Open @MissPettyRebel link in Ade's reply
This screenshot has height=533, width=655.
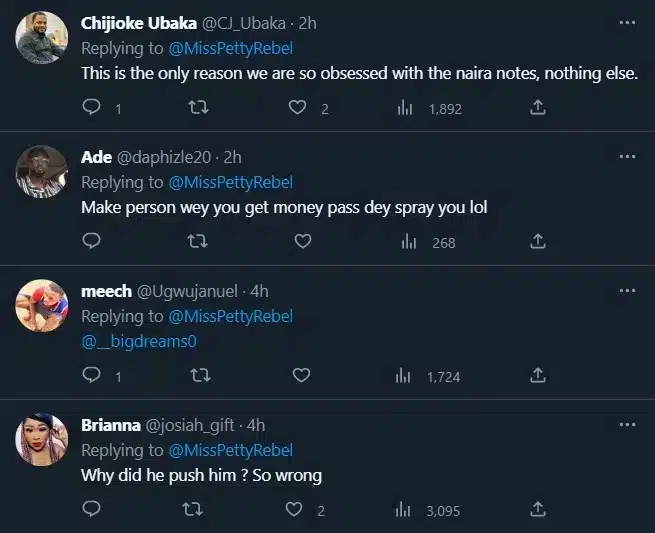pyautogui.click(x=230, y=183)
